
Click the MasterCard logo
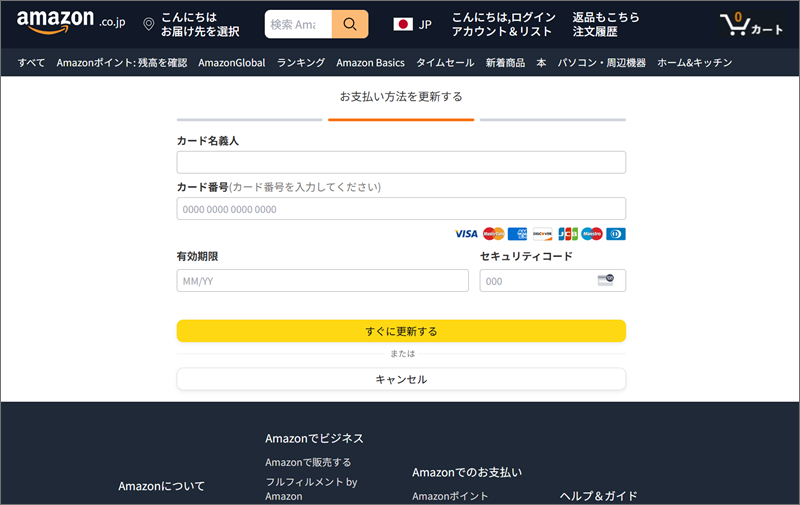click(x=493, y=234)
